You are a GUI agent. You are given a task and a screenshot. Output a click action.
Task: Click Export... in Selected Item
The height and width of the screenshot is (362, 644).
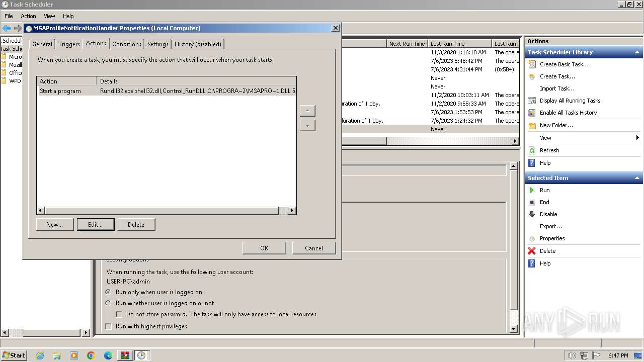click(x=551, y=226)
